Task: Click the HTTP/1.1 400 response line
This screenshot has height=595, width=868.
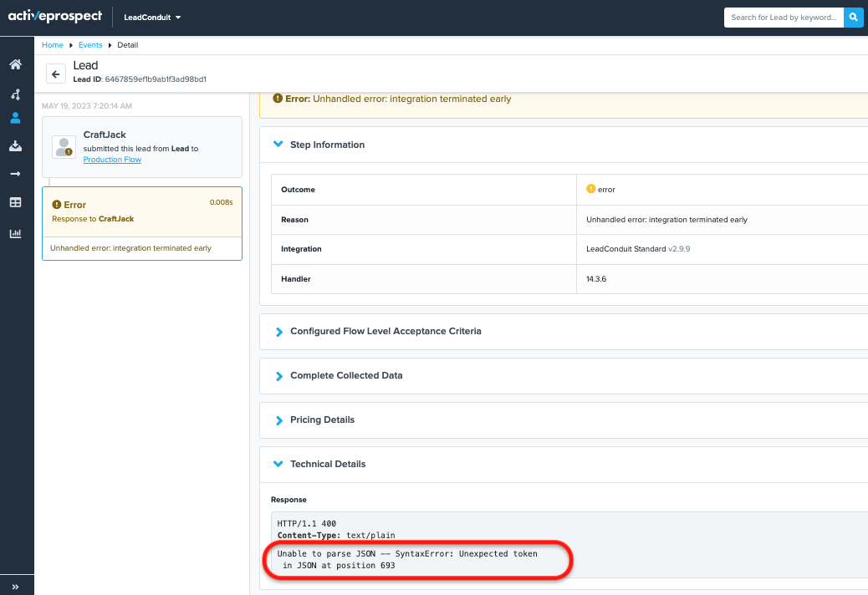Action: click(307, 523)
